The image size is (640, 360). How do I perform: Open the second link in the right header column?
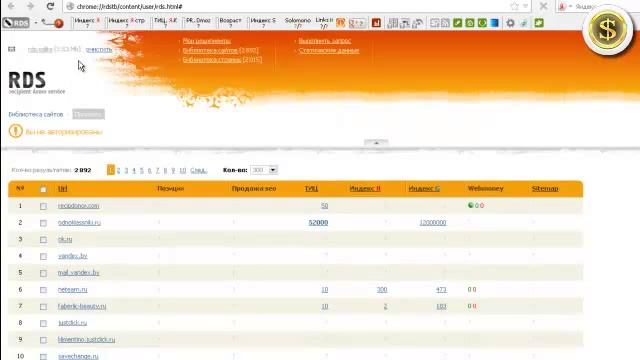click(x=329, y=51)
